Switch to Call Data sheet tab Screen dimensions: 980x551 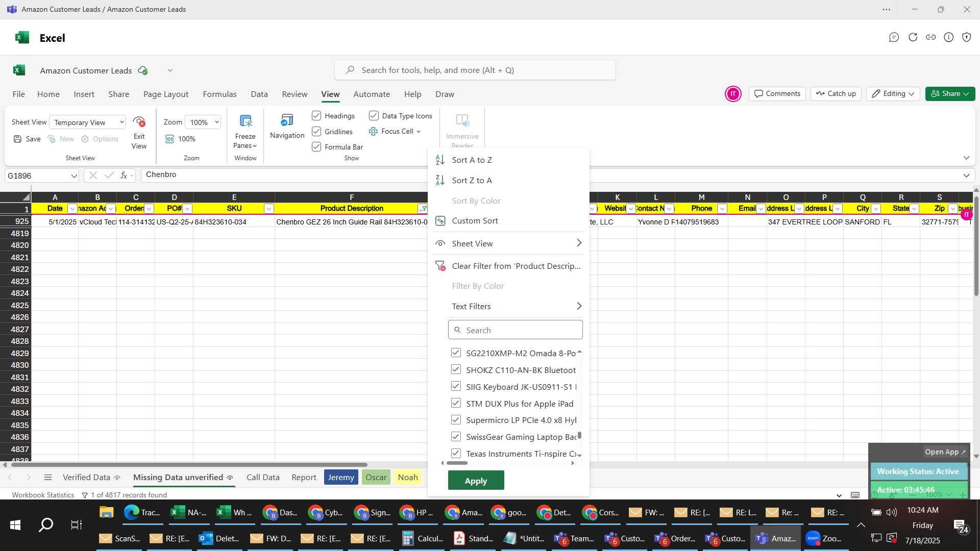point(263,477)
